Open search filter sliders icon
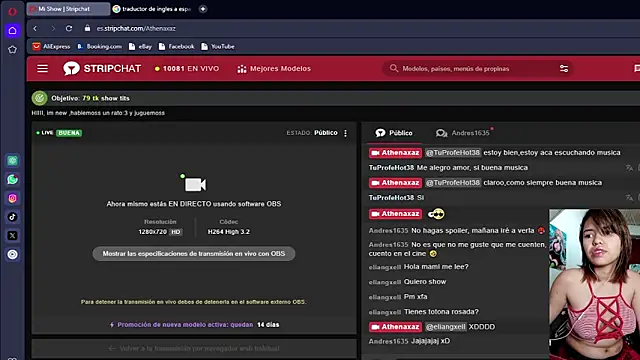The image size is (640, 360). [x=564, y=69]
